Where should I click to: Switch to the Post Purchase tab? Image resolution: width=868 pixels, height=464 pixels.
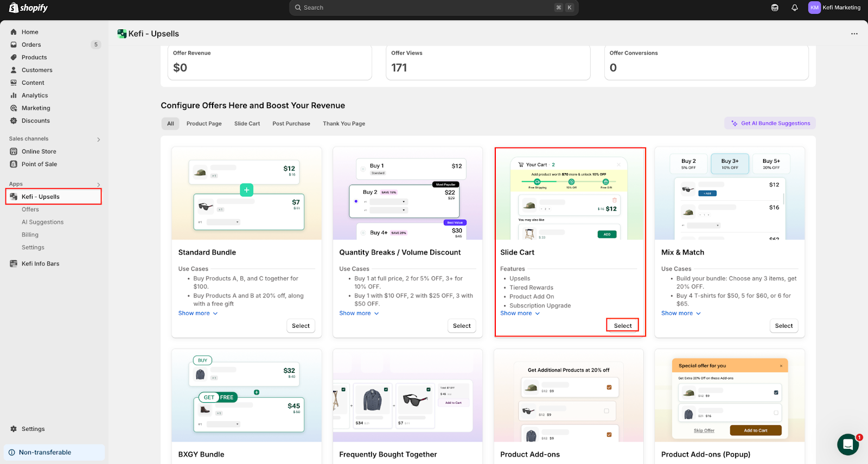(291, 124)
